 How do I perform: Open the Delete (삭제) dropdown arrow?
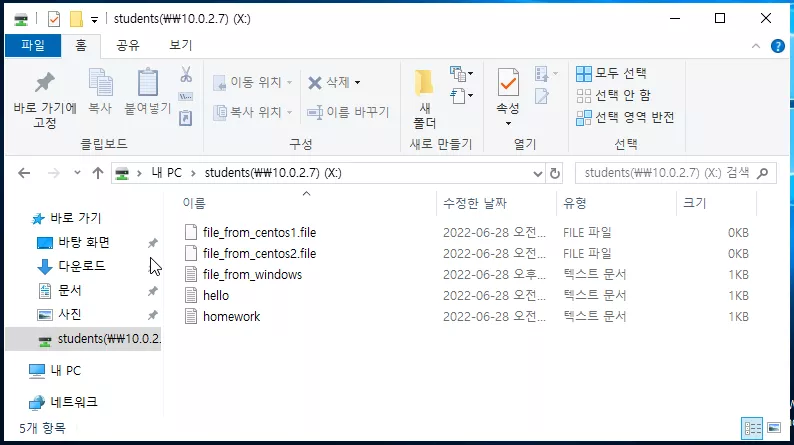(358, 83)
